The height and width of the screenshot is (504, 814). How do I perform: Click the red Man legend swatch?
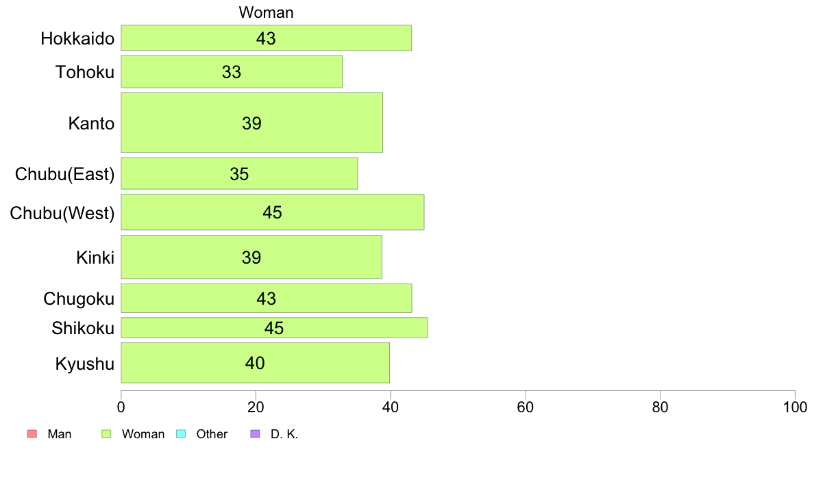point(32,434)
